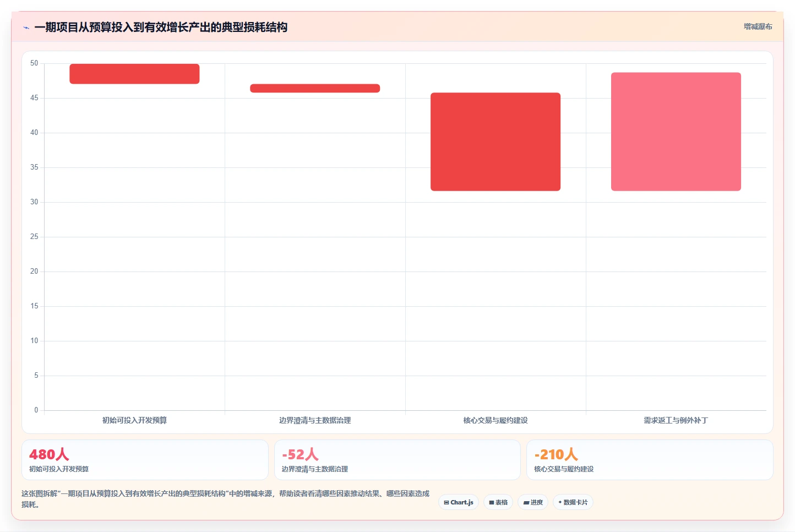This screenshot has height=532, width=795.
Task: Click the red bar for 核心交易与履约建设
Action: tap(495, 142)
